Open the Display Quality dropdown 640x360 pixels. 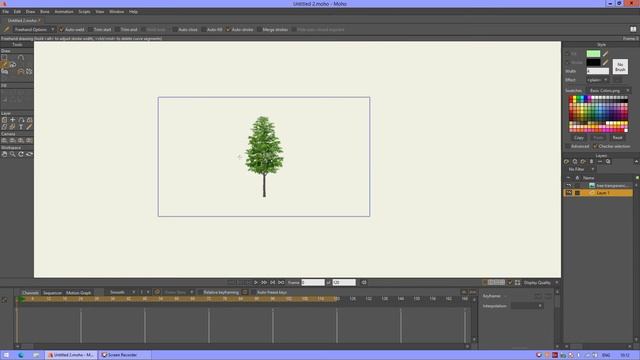[x=540, y=282]
